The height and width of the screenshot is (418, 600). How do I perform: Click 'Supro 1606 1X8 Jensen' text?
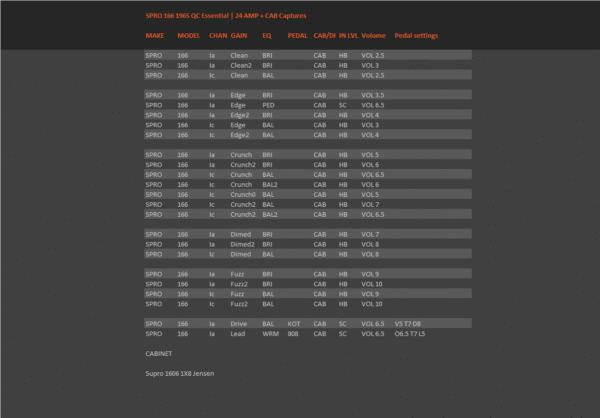[180, 374]
